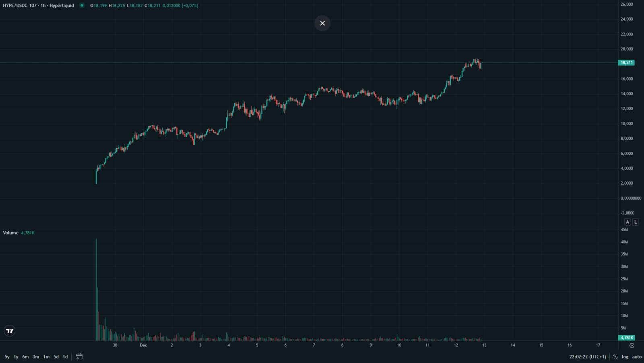Image resolution: width=644 pixels, height=363 pixels.
Task: Toggle the single-letter L scale button
Action: [636, 222]
